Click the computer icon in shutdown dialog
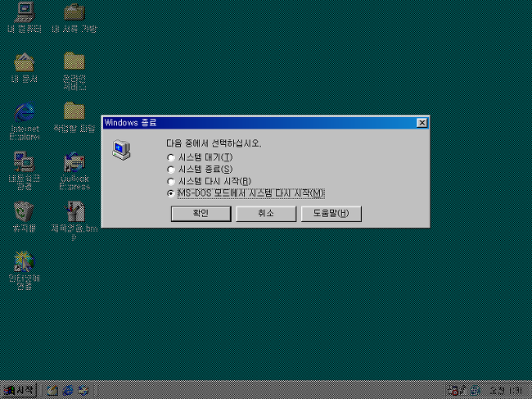Screen dimensions: 532x399 coord(121,150)
